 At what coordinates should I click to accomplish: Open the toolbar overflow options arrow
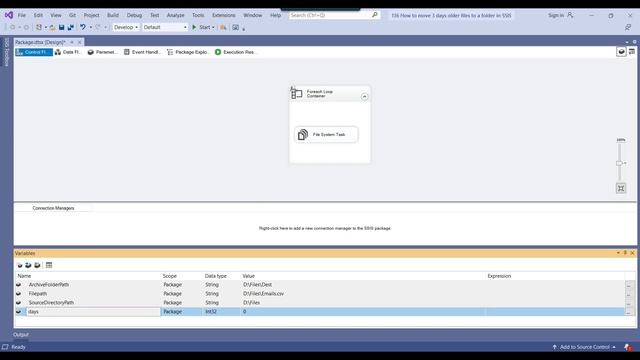pos(244,29)
